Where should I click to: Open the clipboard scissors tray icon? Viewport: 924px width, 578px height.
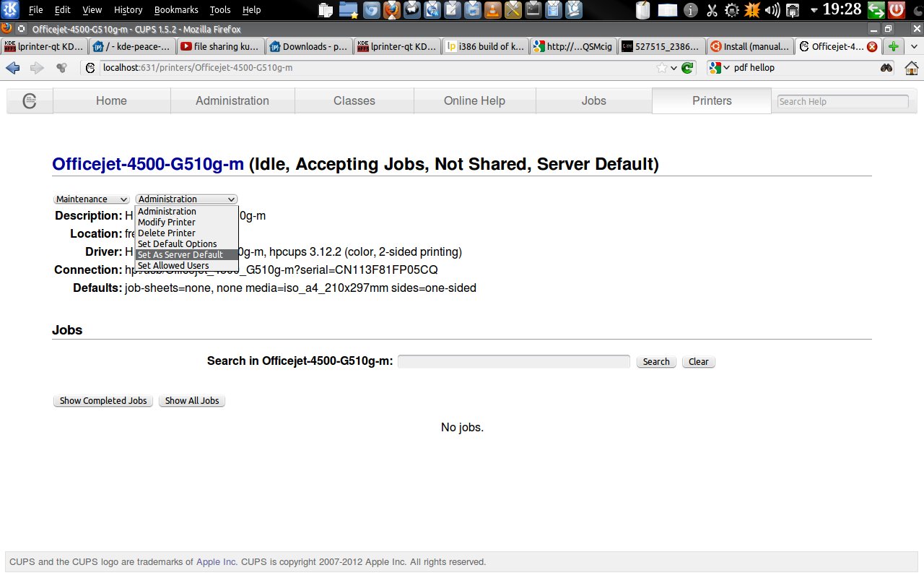[712, 10]
